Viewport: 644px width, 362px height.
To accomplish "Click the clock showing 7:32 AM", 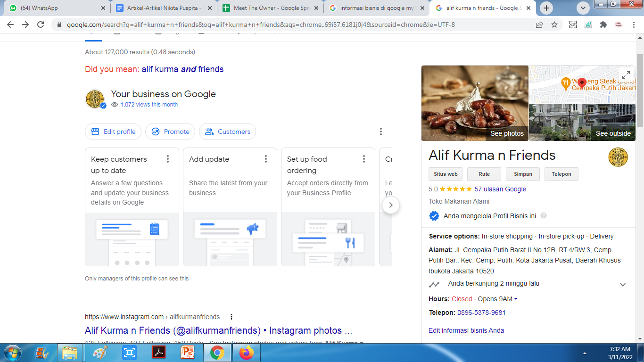I will 620,349.
